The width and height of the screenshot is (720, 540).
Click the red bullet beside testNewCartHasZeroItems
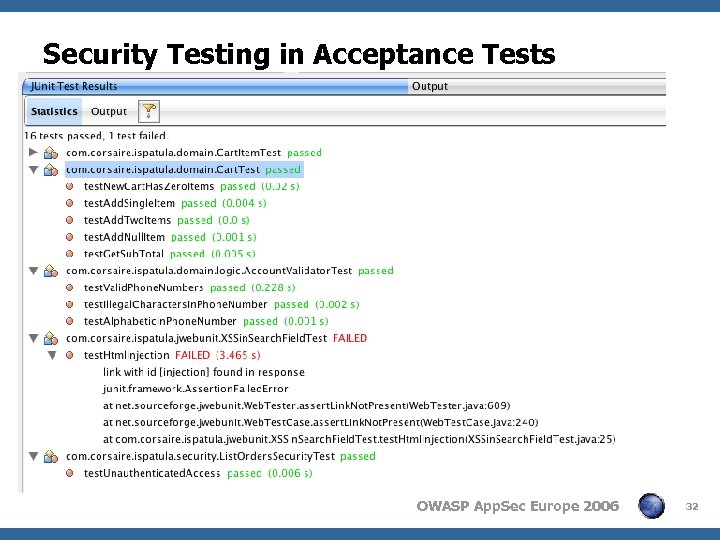70,187
